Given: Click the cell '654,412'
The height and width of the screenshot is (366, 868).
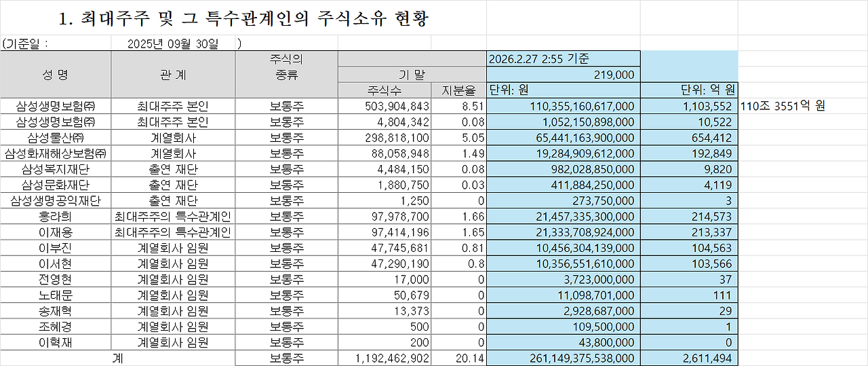Looking at the screenshot, I should pos(689,137).
